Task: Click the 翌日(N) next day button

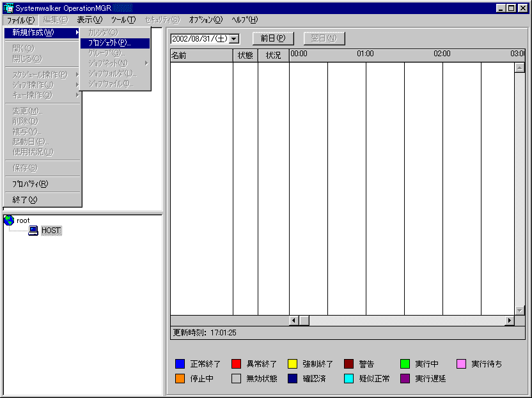Action: pyautogui.click(x=324, y=38)
